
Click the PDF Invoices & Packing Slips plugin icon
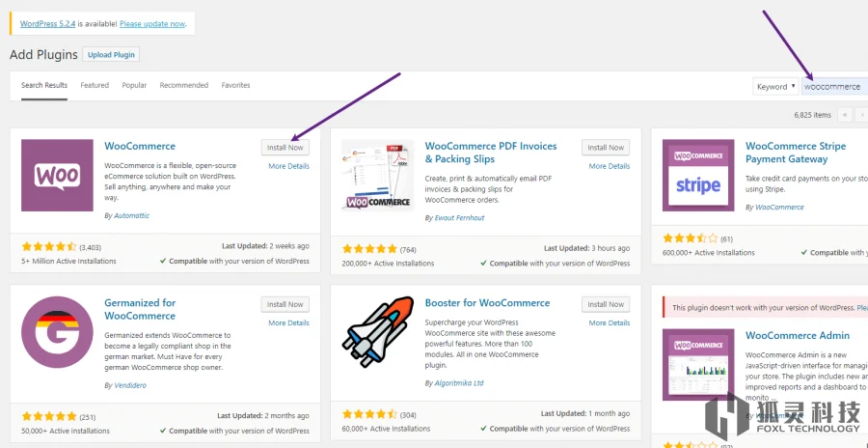[x=377, y=175]
